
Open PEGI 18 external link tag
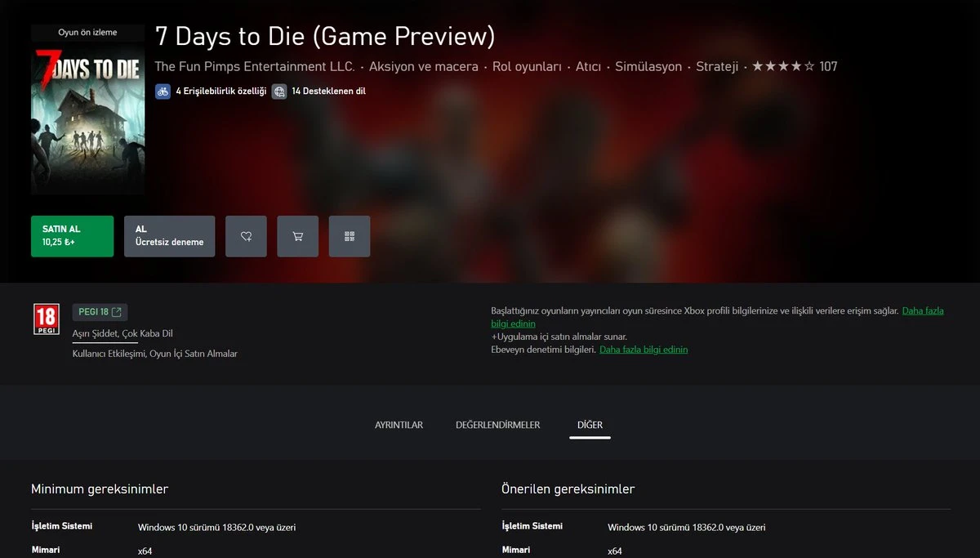[x=100, y=312]
